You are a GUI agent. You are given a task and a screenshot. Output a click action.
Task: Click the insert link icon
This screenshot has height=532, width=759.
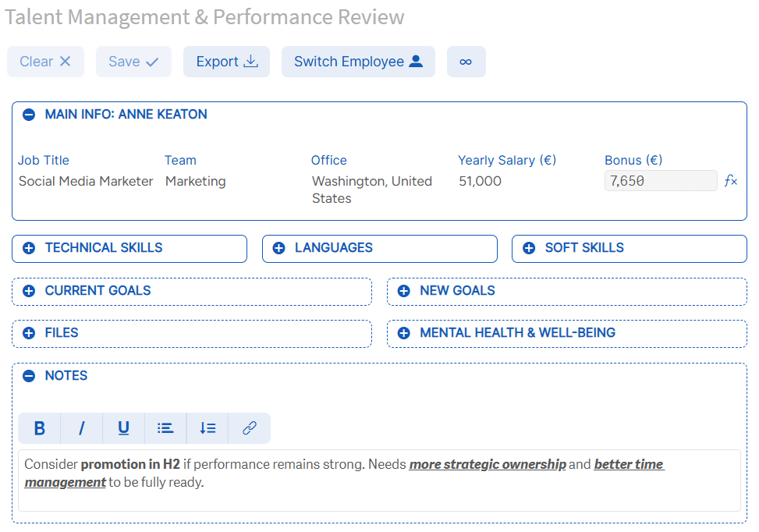click(250, 428)
